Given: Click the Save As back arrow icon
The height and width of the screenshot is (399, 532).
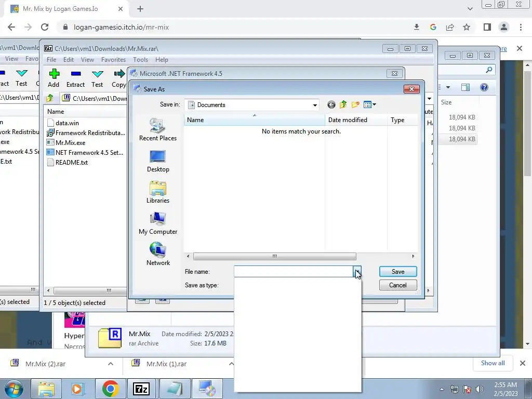Looking at the screenshot, I should click(x=331, y=105).
